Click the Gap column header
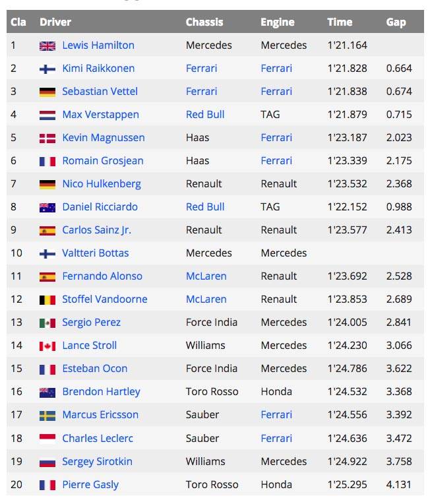This screenshot has width=430, height=504. [396, 22]
